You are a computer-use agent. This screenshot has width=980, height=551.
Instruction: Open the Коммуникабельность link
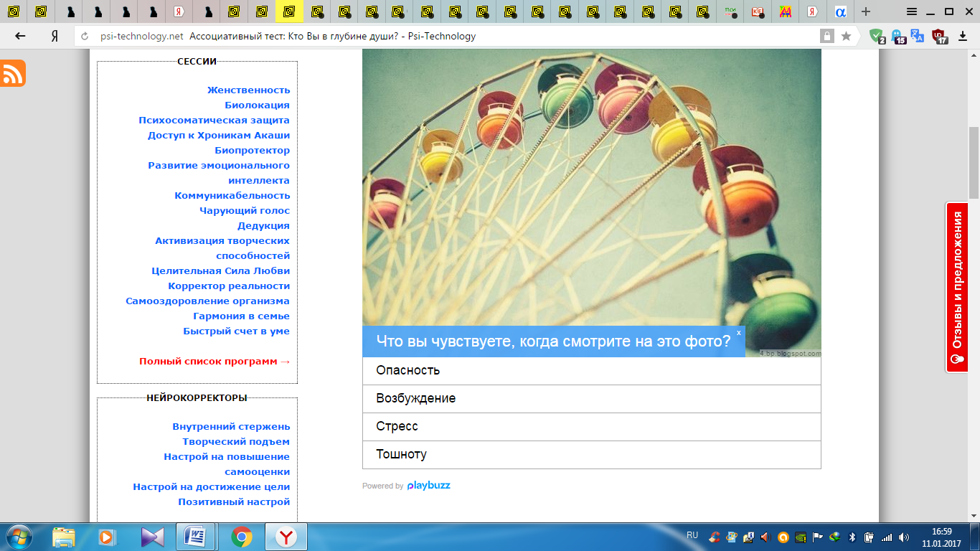pos(232,195)
